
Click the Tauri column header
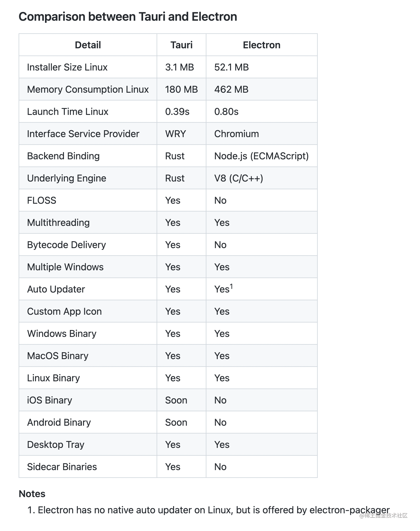[x=181, y=45]
